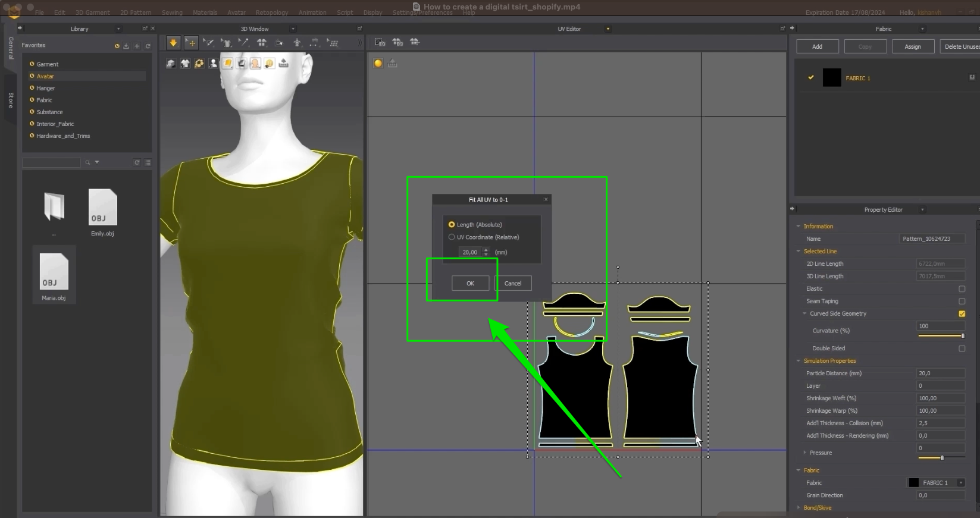The width and height of the screenshot is (980, 518).
Task: Select the Select/Move tool with plus cursor
Action: tap(191, 42)
